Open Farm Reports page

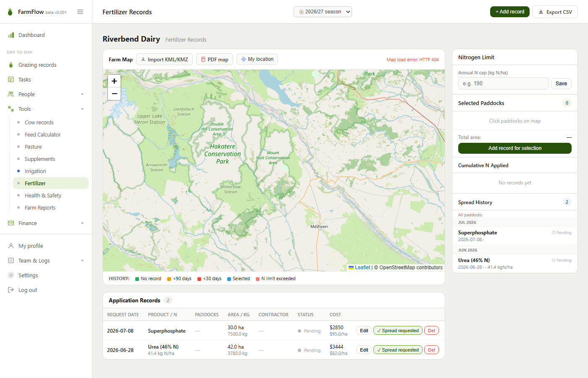[51, 208]
